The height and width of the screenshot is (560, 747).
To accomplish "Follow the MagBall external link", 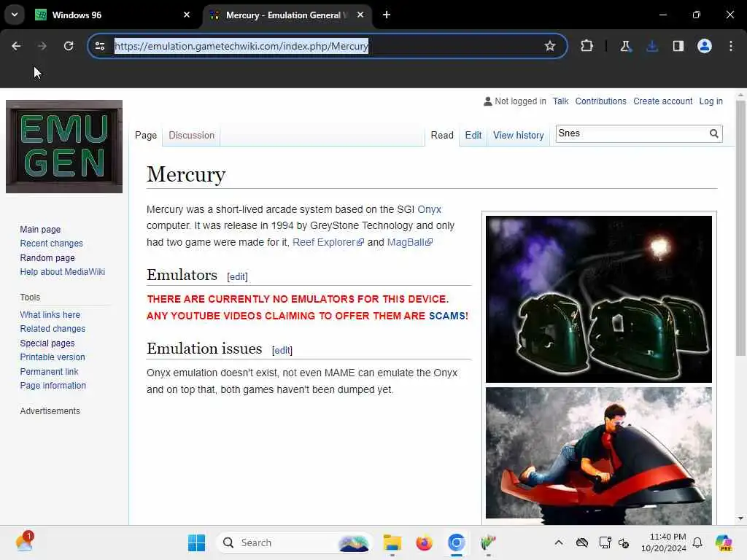I will tap(410, 242).
